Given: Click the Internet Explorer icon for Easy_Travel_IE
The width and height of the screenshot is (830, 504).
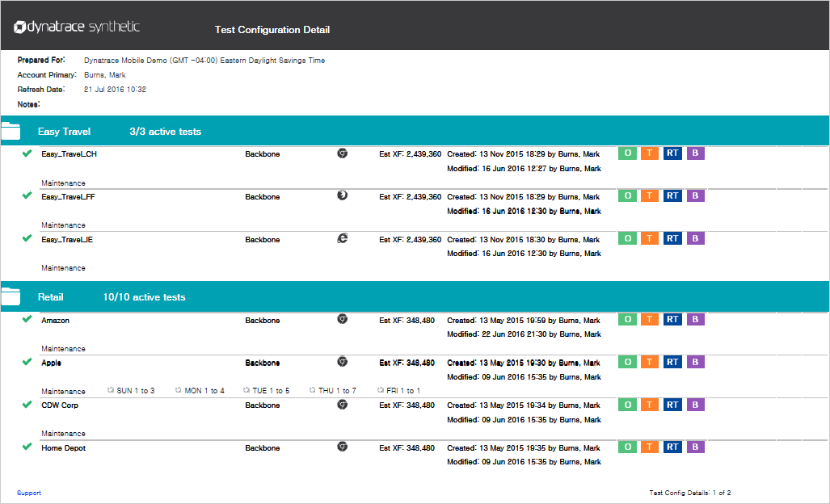Looking at the screenshot, I should click(x=343, y=238).
